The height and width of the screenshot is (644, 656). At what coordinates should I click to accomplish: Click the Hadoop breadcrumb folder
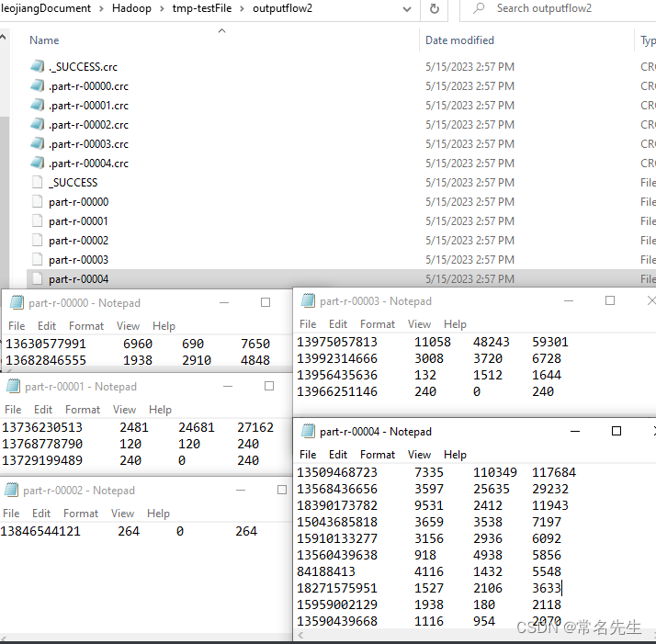tap(131, 8)
